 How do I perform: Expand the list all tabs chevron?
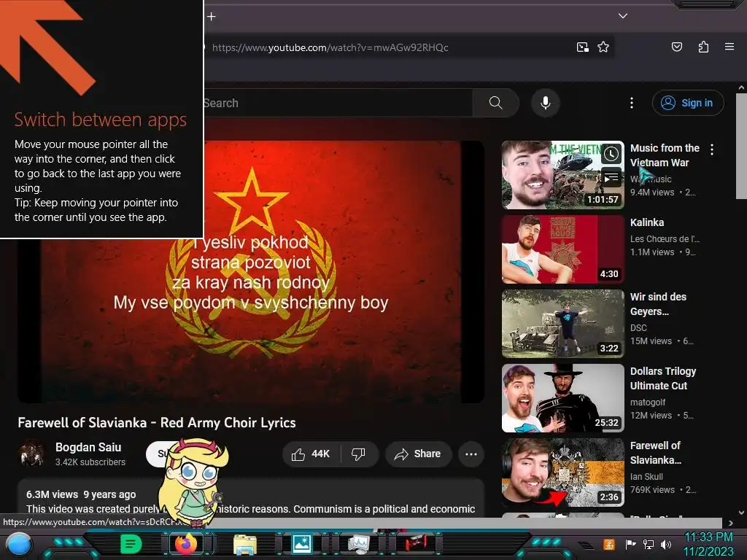point(623,16)
